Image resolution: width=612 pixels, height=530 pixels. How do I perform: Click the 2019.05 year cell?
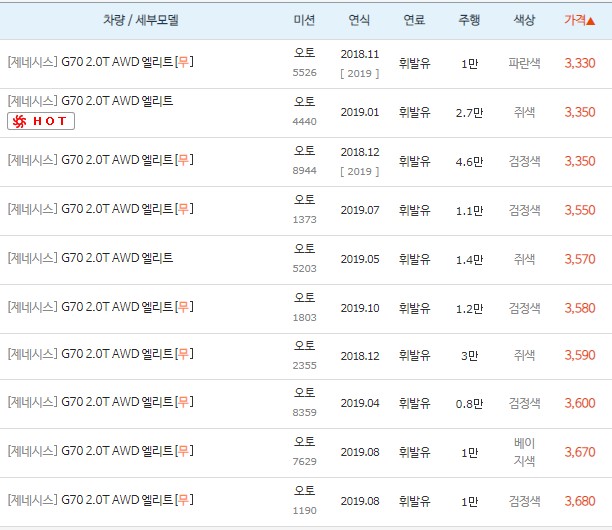point(359,259)
